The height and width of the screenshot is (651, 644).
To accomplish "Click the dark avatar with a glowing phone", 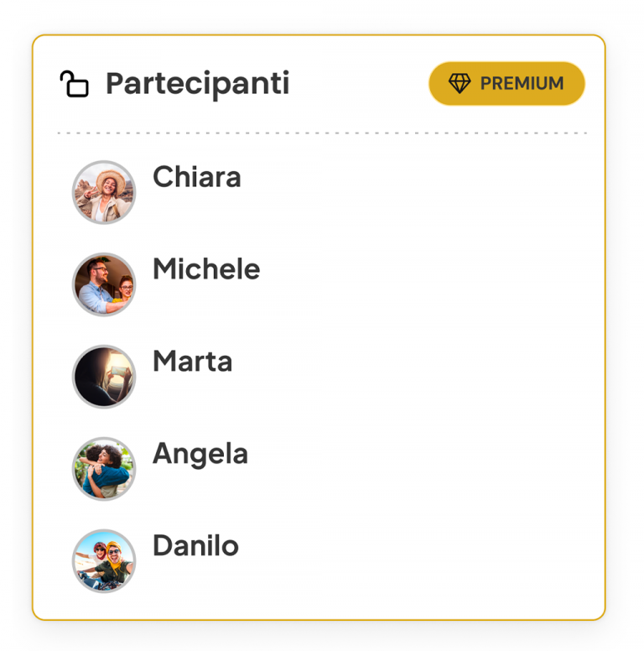I will (104, 377).
